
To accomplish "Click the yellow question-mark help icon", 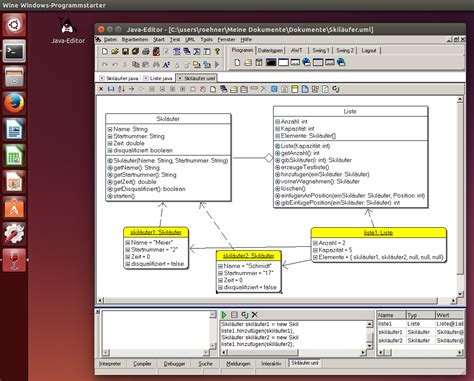I will point(217,51).
